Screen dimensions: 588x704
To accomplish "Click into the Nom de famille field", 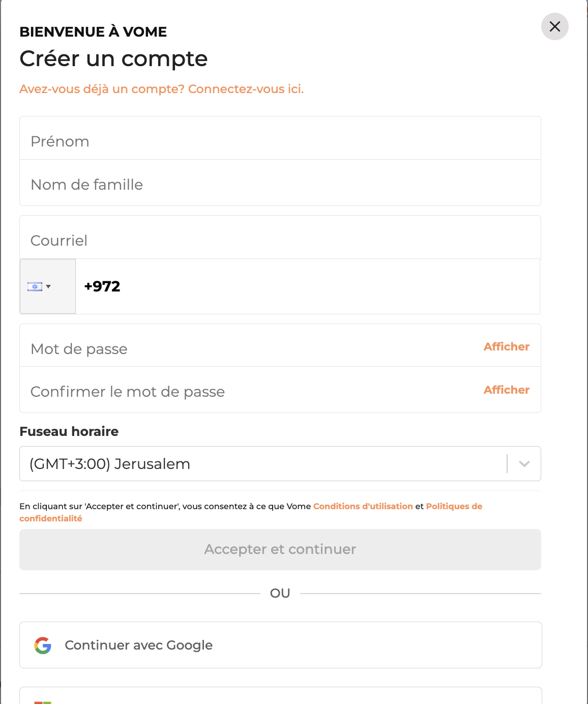I will [280, 184].
